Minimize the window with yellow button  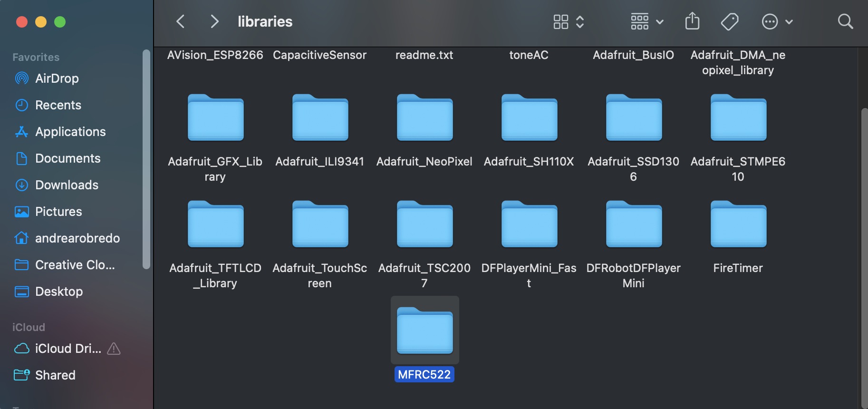[x=41, y=22]
